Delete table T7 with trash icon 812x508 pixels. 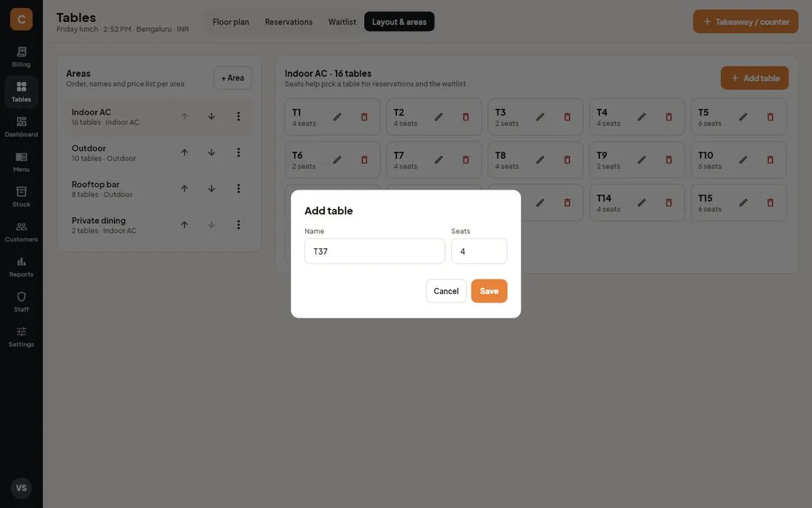click(466, 160)
